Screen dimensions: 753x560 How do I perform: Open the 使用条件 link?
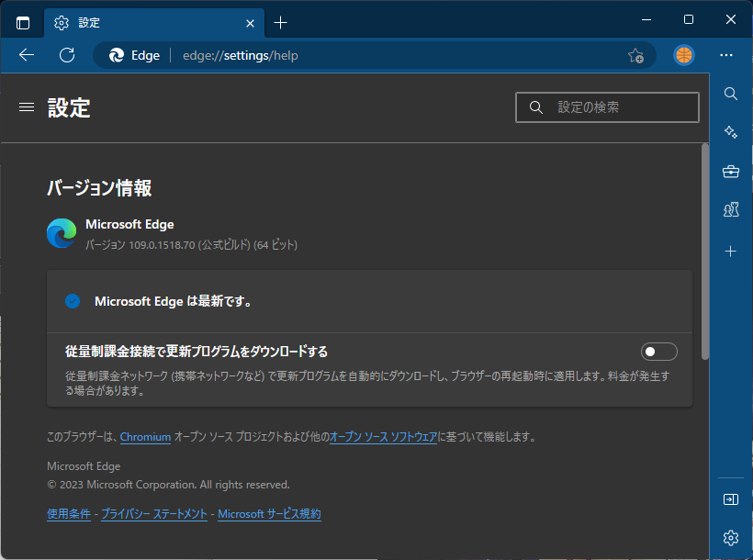(69, 514)
